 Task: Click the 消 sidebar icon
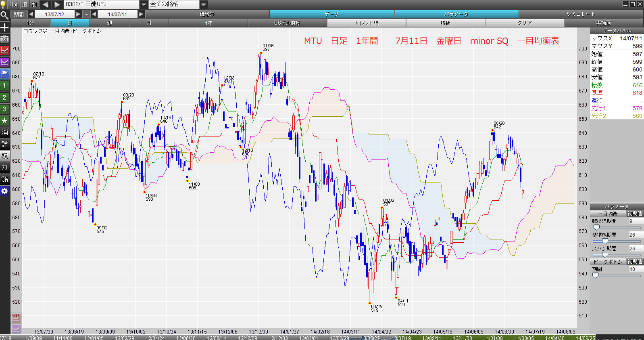4,132
